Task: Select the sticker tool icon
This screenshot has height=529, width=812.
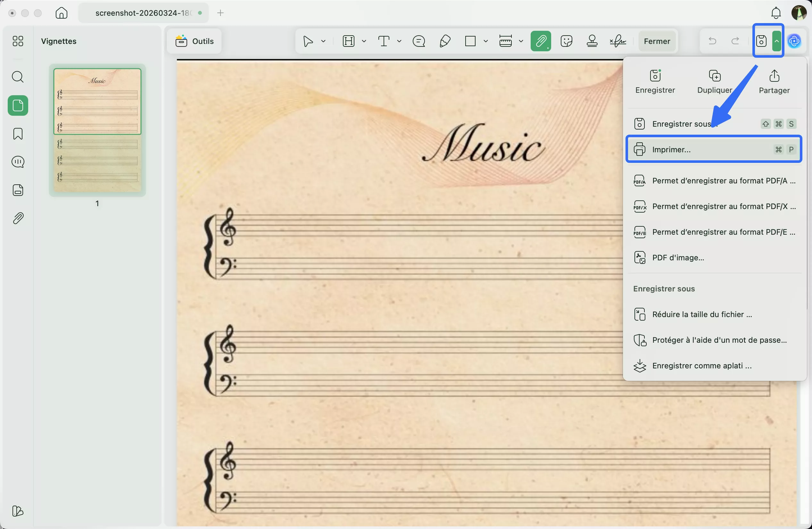Action: coord(566,41)
